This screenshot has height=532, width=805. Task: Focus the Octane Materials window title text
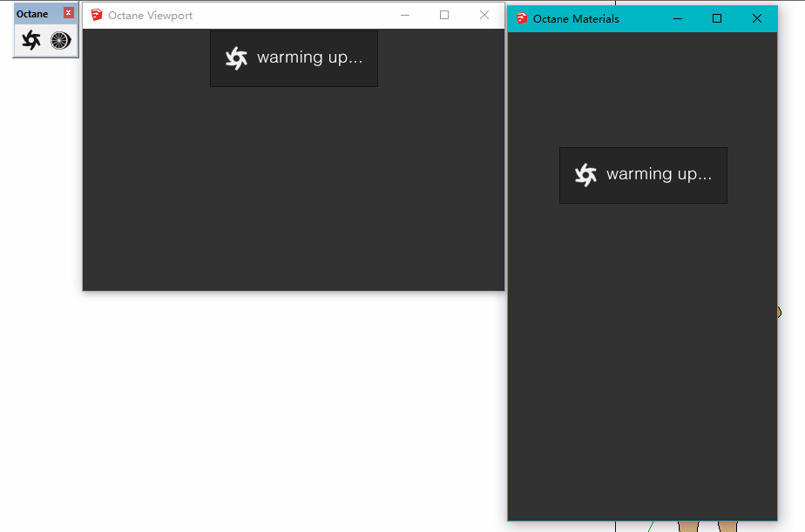[x=576, y=18]
